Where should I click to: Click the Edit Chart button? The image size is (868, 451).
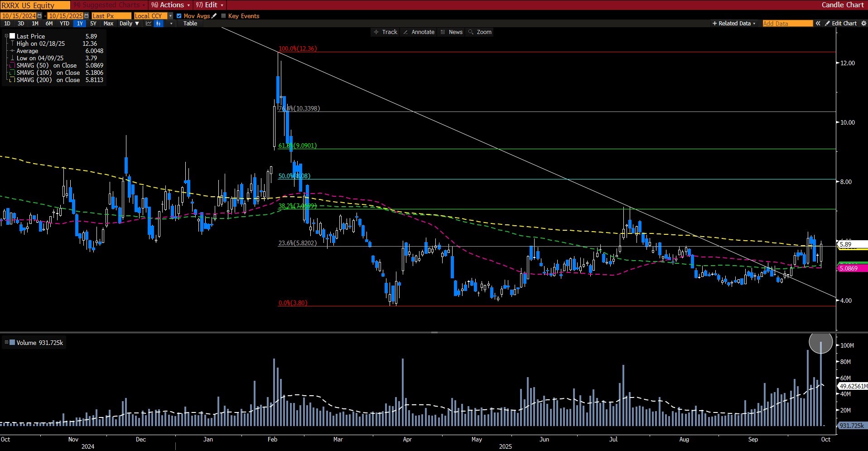(x=841, y=24)
